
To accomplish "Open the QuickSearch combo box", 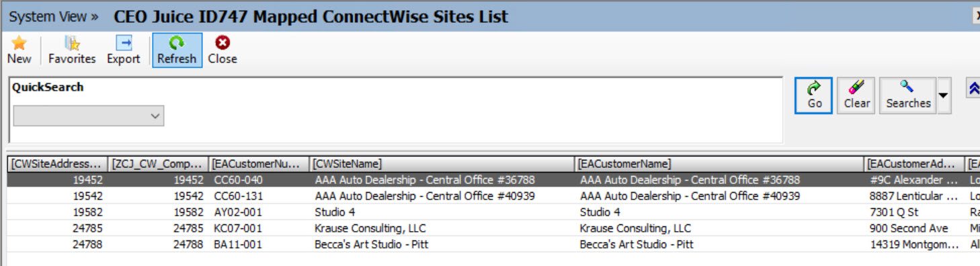I will coord(89,116).
